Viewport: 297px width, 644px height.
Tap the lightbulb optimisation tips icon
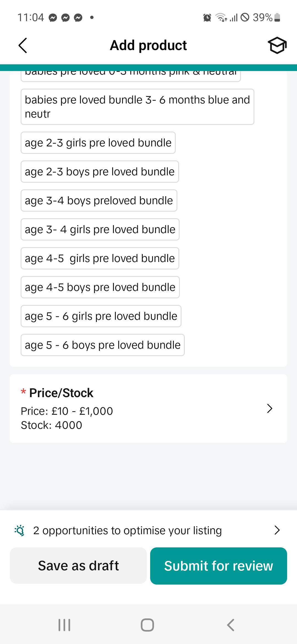(20, 530)
